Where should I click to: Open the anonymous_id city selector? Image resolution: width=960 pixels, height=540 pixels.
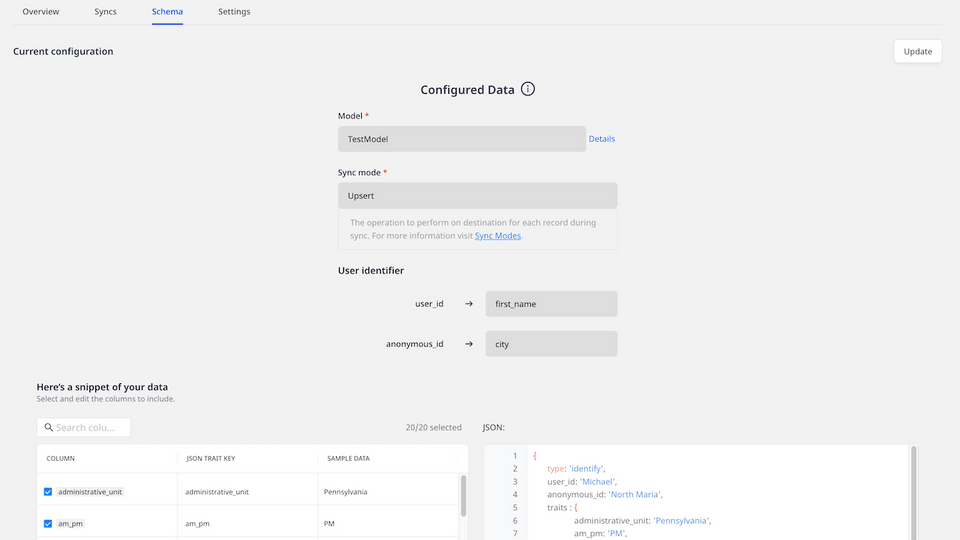[550, 344]
